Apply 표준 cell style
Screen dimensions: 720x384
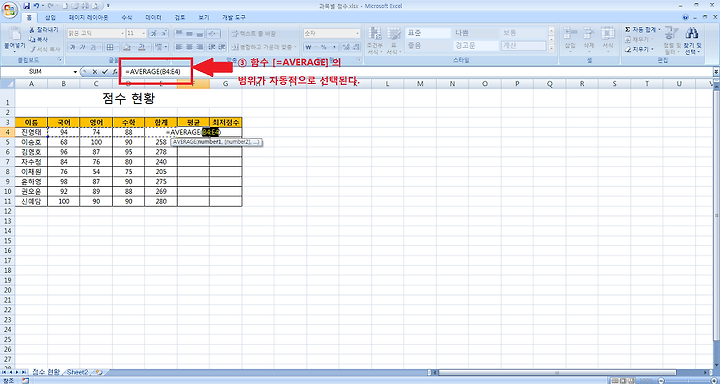[427, 33]
